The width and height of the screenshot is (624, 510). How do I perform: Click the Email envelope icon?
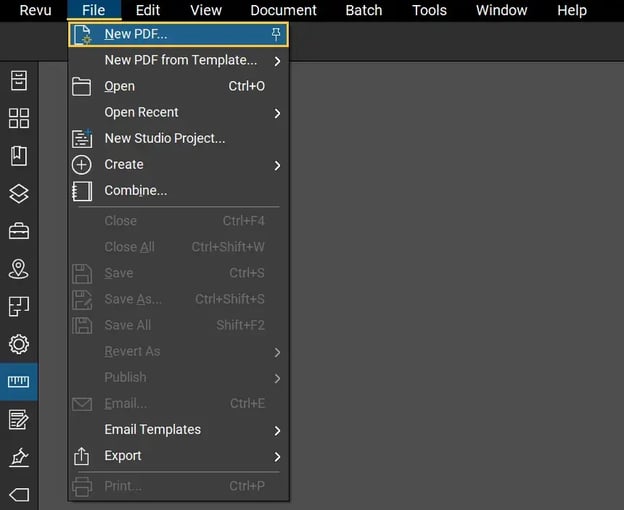tap(82, 404)
